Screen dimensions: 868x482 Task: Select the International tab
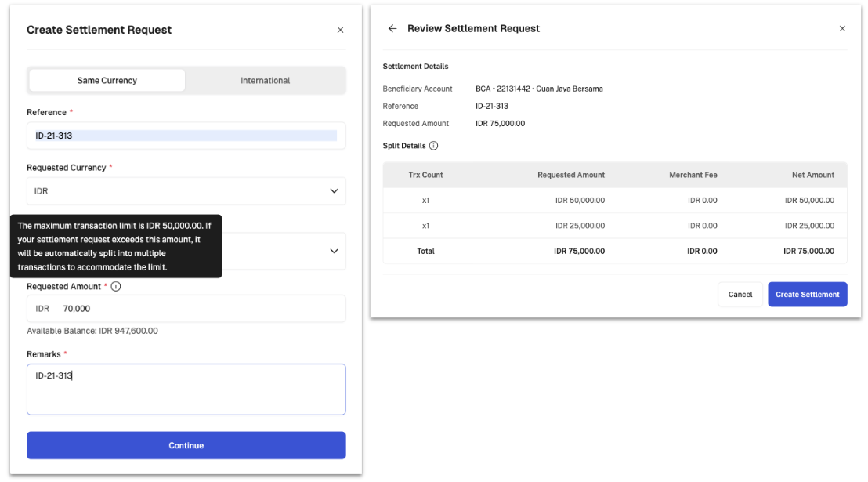pos(265,81)
